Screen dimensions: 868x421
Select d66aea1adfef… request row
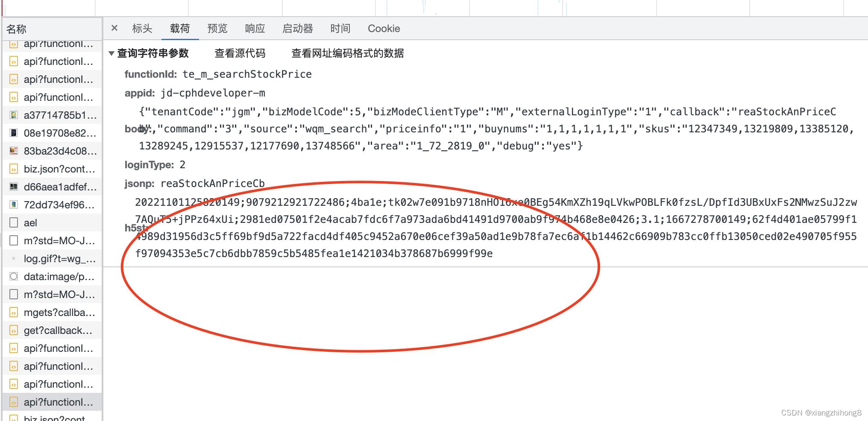(52, 187)
